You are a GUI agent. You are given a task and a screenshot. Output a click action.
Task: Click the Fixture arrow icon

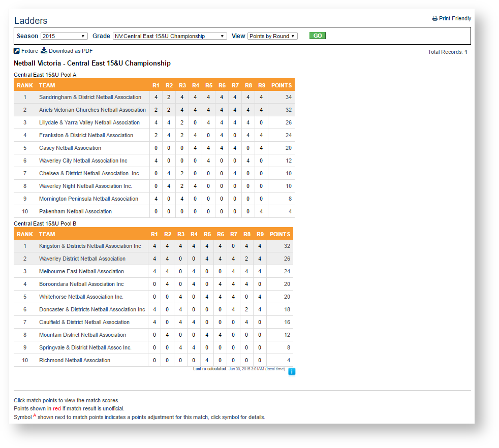(x=17, y=51)
